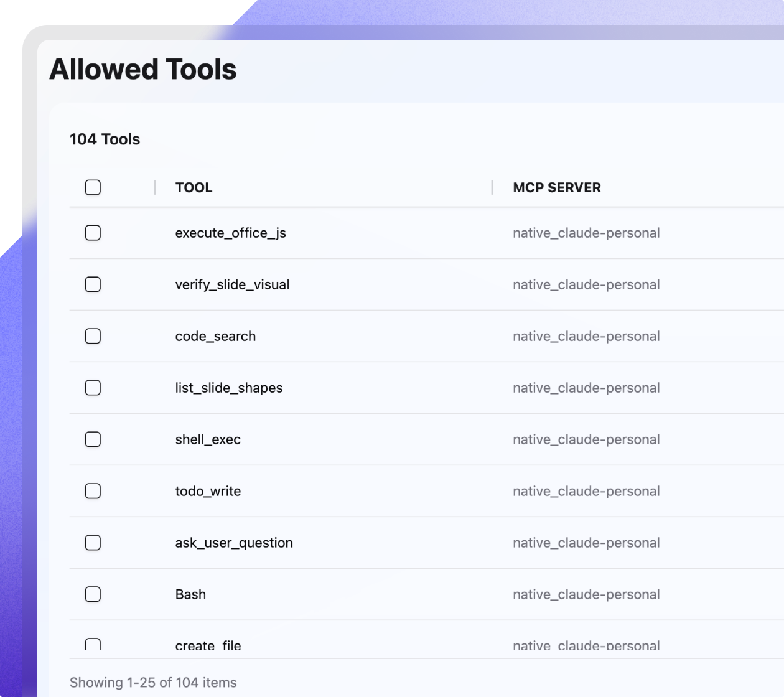Click 'Showing 1-25 of 104 items' text

153,683
